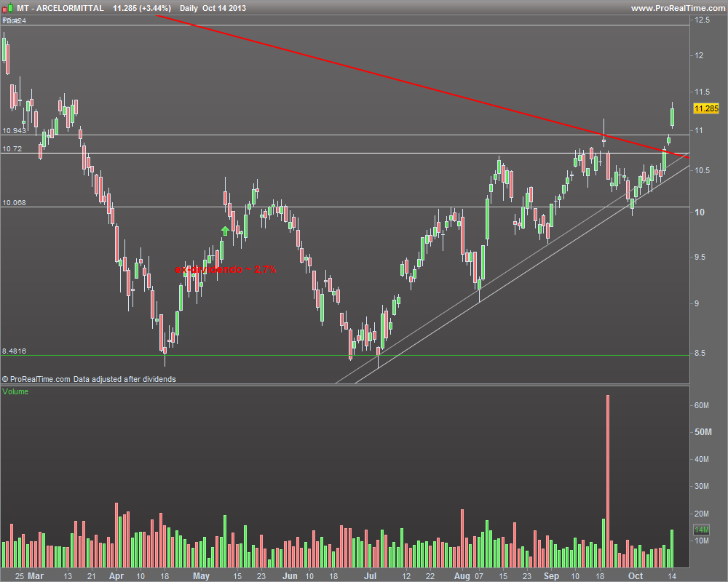Select the 10.943 horizontal level label
Screen dimensions: 728x582
pyautogui.click(x=15, y=130)
